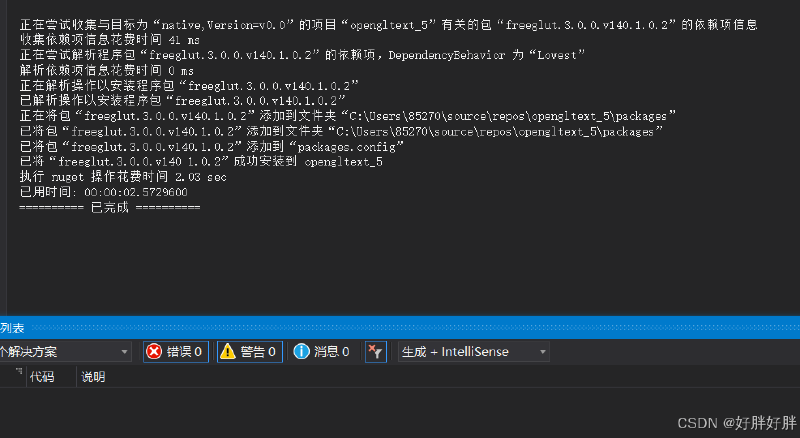Click the clear build filter funnel icon
800x438 pixels.
(376, 352)
